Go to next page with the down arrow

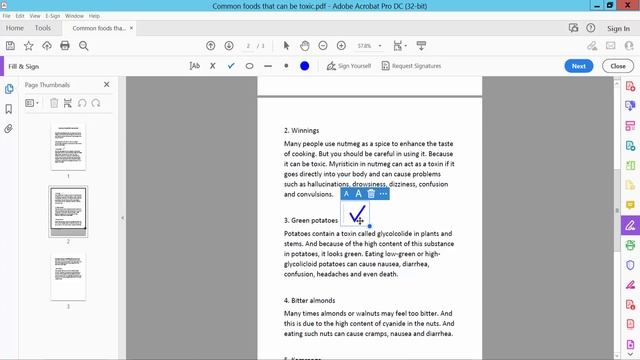coord(229,46)
